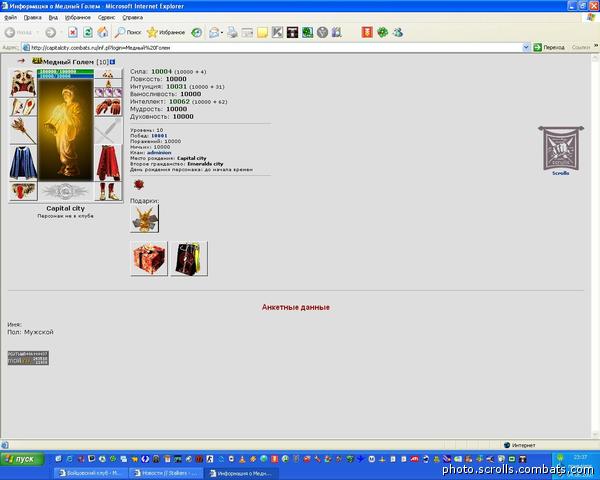The height and width of the screenshot is (480, 600).
Task: Click the Побед count 10001 link
Action: [x=159, y=136]
